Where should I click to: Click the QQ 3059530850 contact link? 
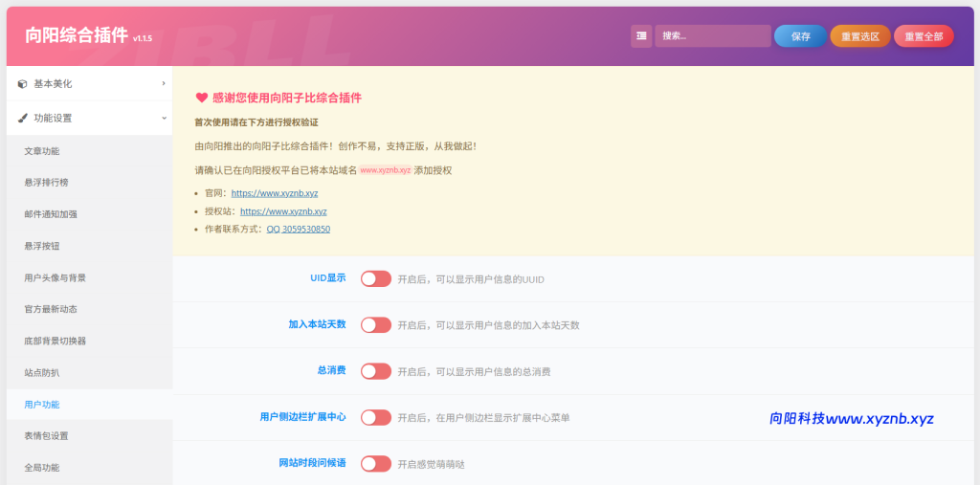[x=299, y=230]
